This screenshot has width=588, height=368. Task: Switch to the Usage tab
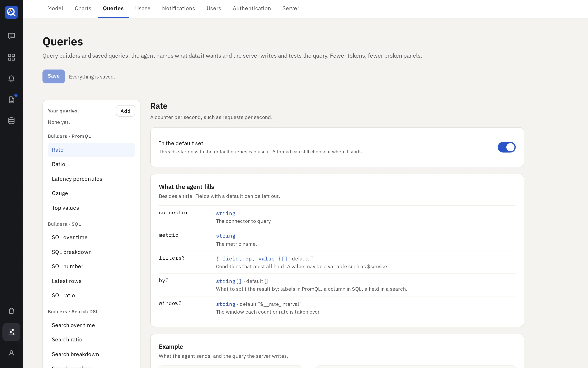tap(143, 9)
